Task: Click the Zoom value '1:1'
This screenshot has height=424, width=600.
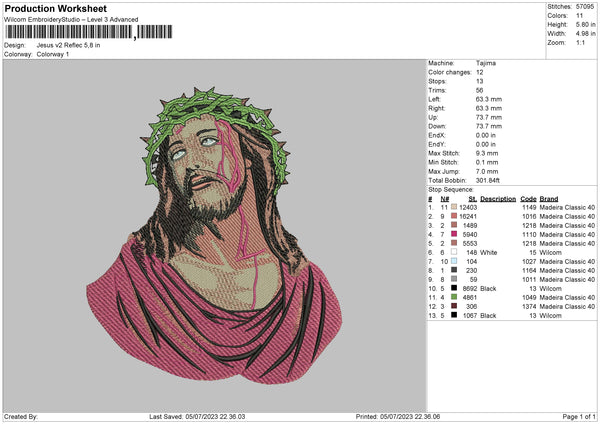Action: point(580,42)
